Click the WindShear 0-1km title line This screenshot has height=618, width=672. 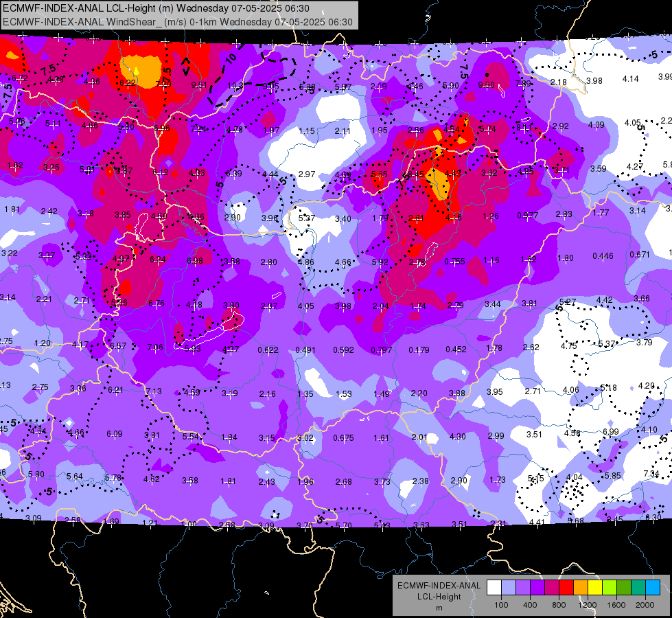[178, 22]
